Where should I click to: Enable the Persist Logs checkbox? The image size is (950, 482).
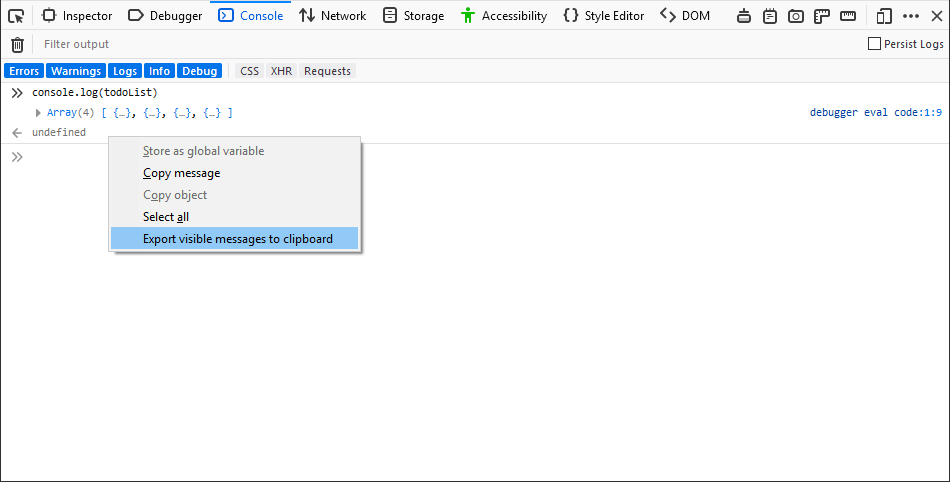pos(874,44)
